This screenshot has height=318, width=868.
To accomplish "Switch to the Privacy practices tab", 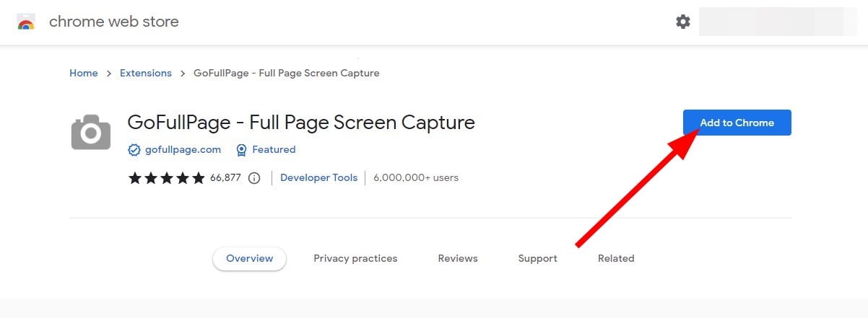I will pos(355,258).
